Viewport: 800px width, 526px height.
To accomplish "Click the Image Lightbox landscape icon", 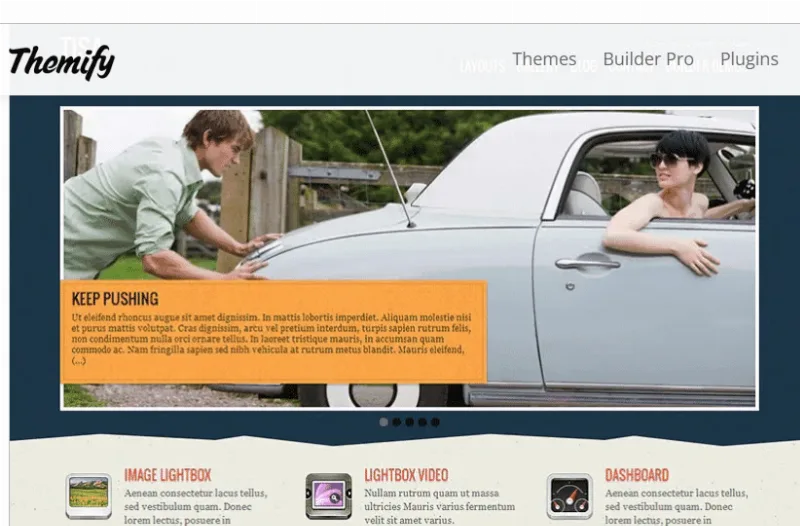I will click(x=88, y=496).
